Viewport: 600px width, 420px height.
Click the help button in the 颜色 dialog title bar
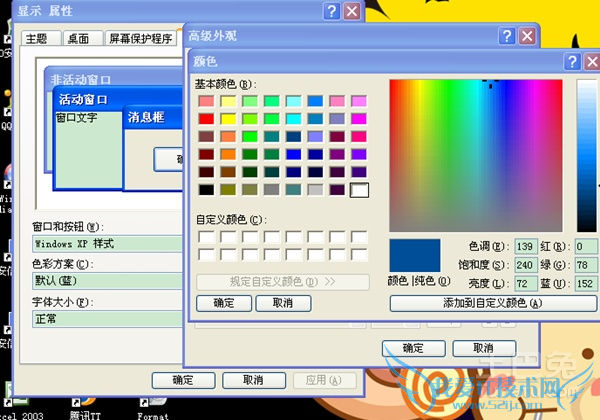[x=549, y=62]
